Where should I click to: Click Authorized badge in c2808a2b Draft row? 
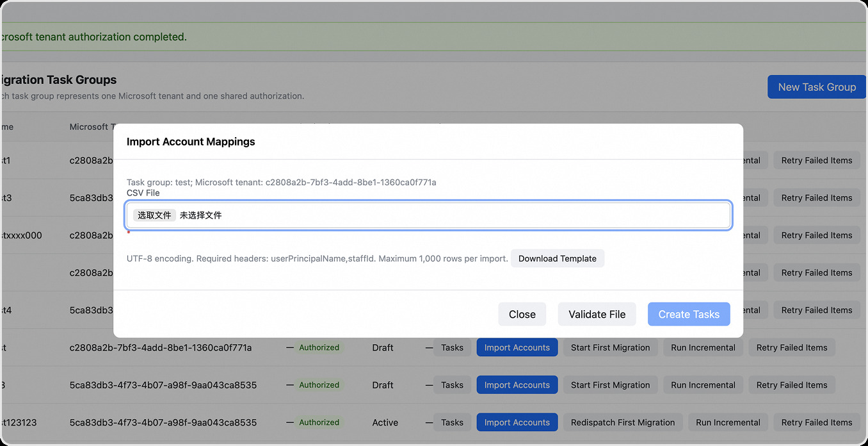(319, 347)
